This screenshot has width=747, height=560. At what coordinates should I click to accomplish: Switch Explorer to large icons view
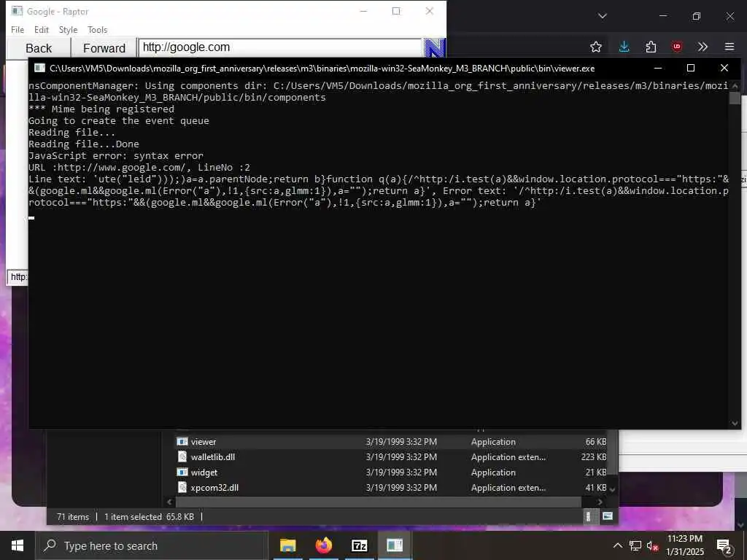click(x=608, y=516)
